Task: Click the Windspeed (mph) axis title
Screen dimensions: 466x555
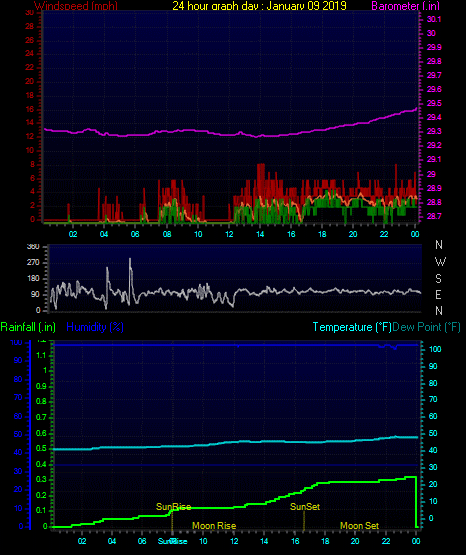Action: [76, 6]
